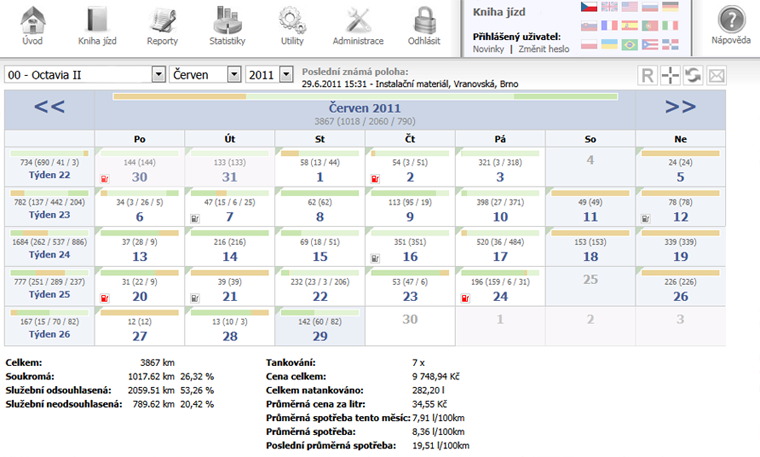Image resolution: width=760 pixels, height=457 pixels.
Task: Go to next month with >> button
Action: pos(680,107)
